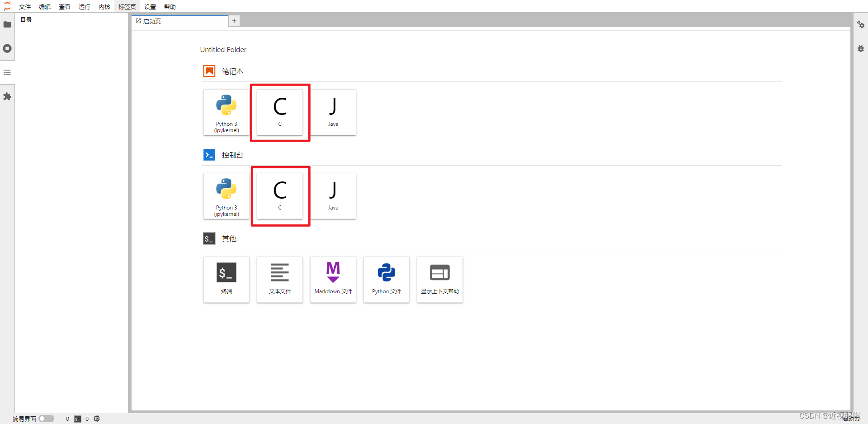
Task: Open the 设置 menu
Action: coord(150,7)
